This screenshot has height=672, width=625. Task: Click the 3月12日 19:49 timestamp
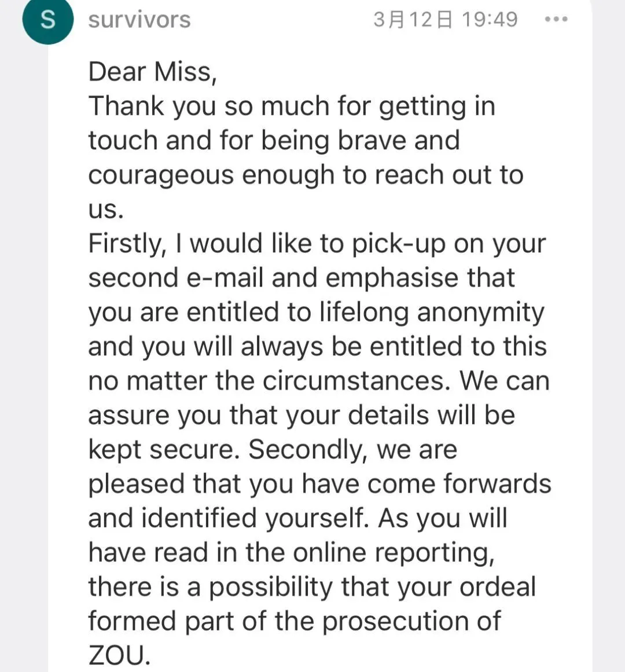point(445,20)
